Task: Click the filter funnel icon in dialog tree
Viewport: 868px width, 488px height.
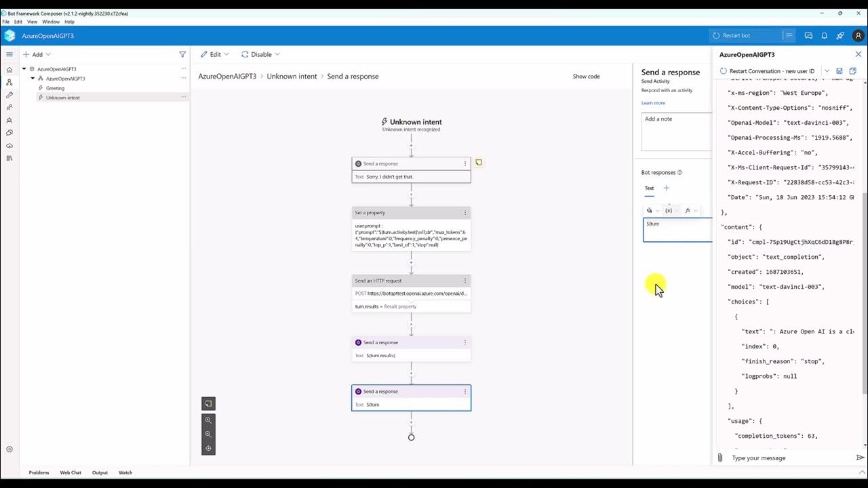Action: point(182,54)
